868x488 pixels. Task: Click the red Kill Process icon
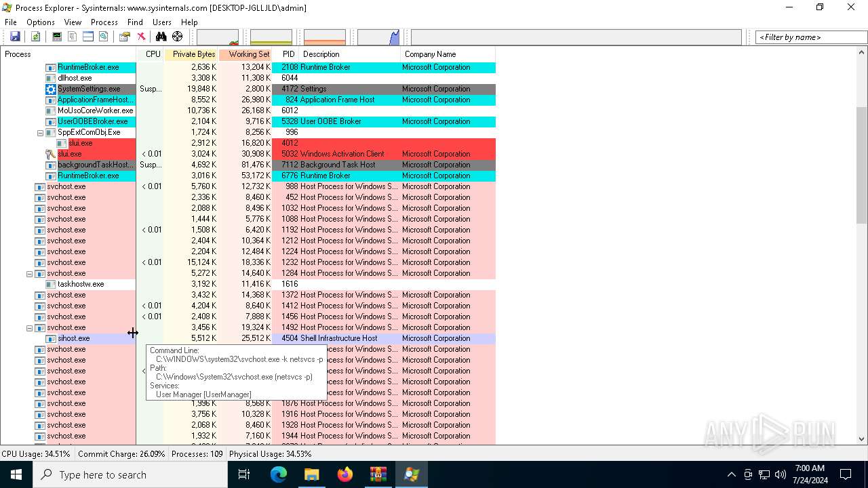(141, 37)
